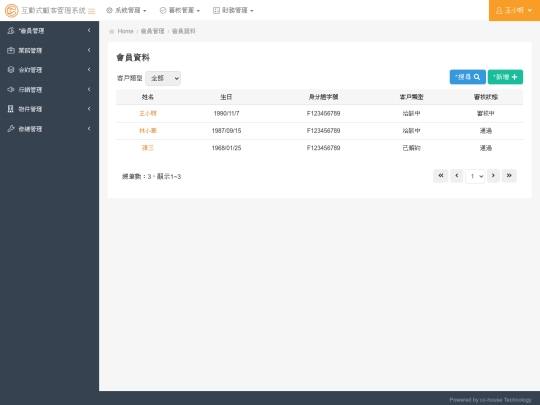Viewport: 540px width, 405px height.
Task: Expand 合約管理 in the sidebar
Action: [49, 70]
